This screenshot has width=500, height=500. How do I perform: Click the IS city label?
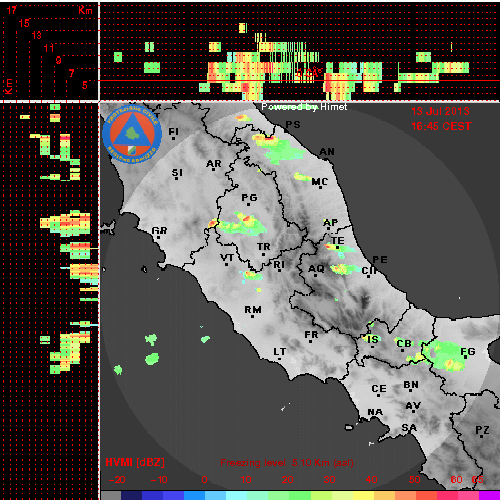point(373,339)
